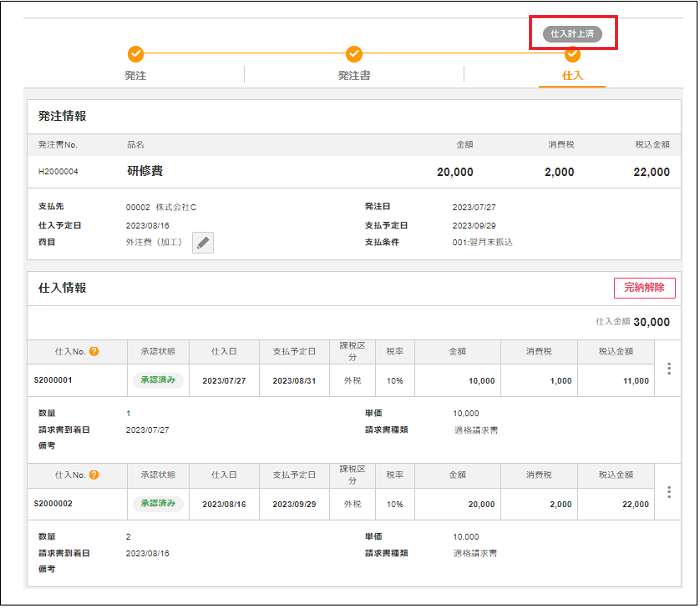Click the 費目 value 外注費（加工）

(x=154, y=242)
